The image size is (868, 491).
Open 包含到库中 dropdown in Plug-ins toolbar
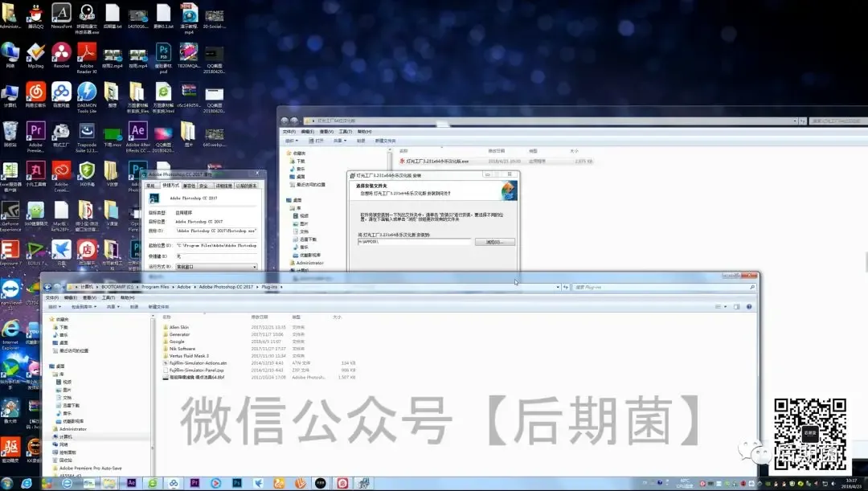pos(84,307)
